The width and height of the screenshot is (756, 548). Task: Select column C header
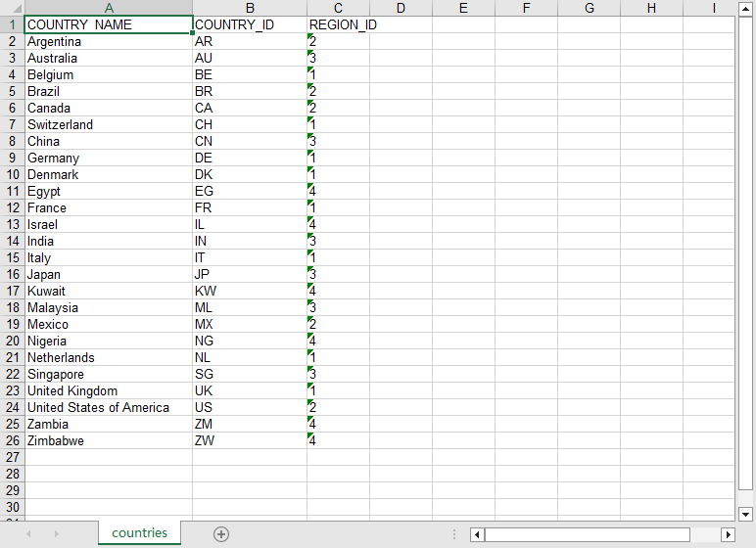338,8
